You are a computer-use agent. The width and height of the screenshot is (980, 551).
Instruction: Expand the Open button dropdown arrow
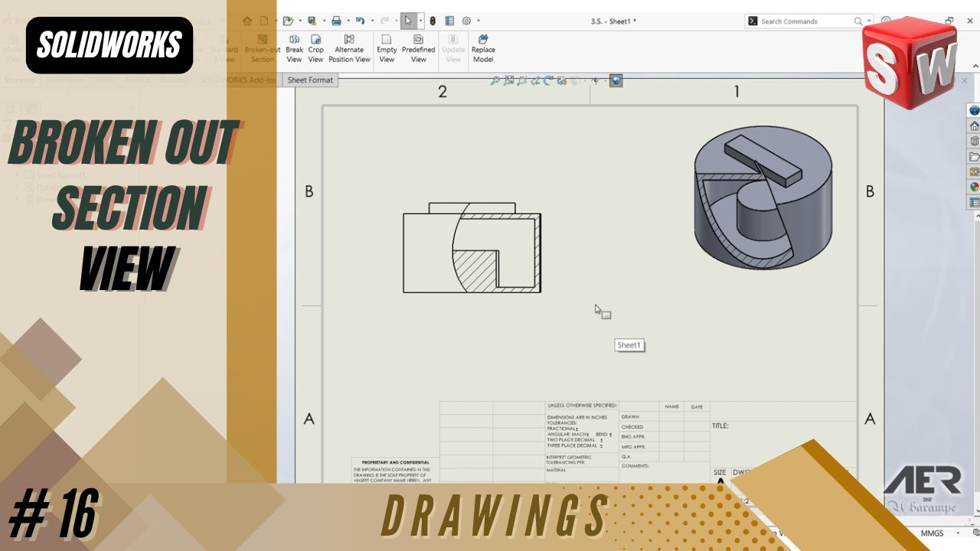299,21
